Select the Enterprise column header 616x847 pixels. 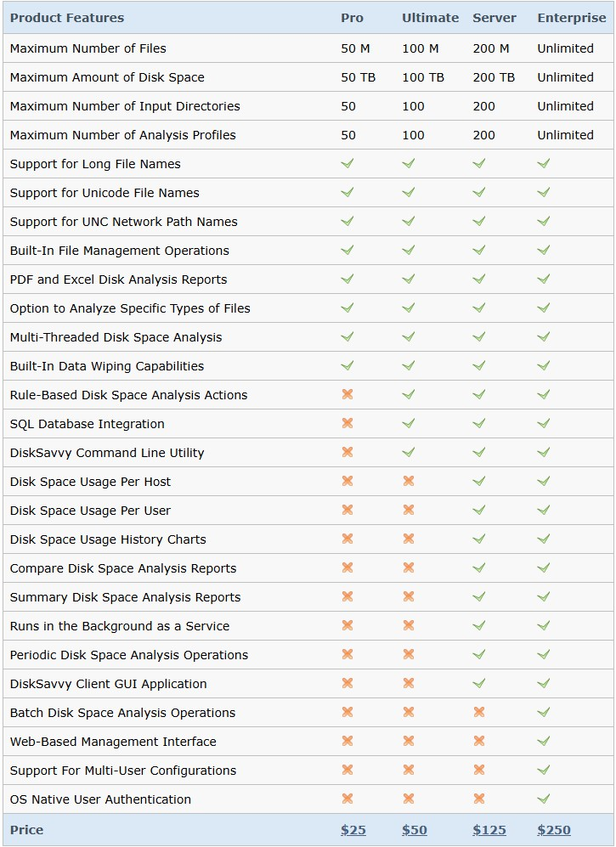coord(572,18)
